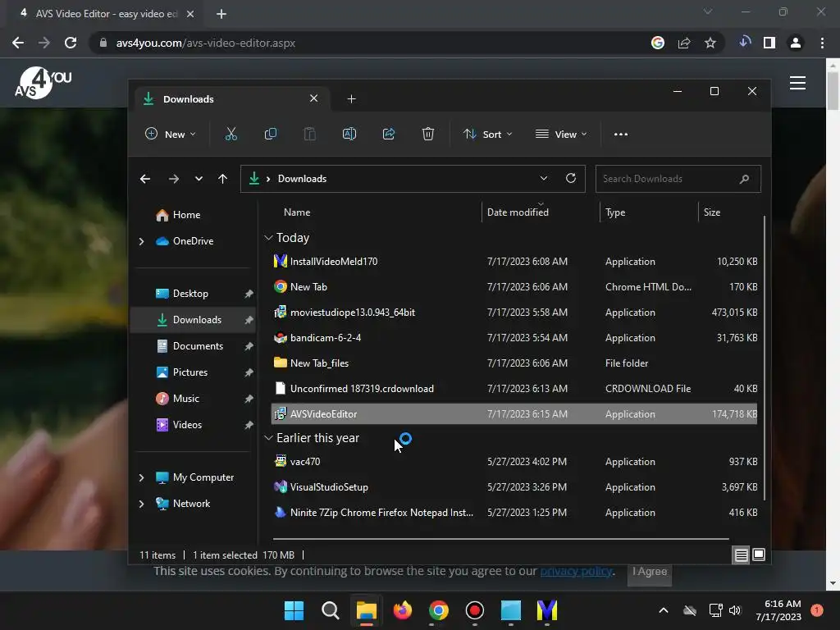
Task: Open Windows Start menu from taskbar
Action: point(294,610)
